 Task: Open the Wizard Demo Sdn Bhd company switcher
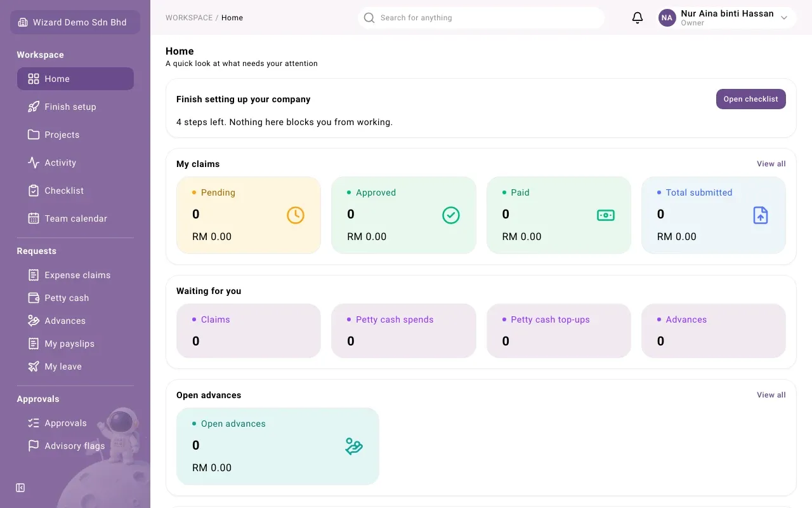75,22
